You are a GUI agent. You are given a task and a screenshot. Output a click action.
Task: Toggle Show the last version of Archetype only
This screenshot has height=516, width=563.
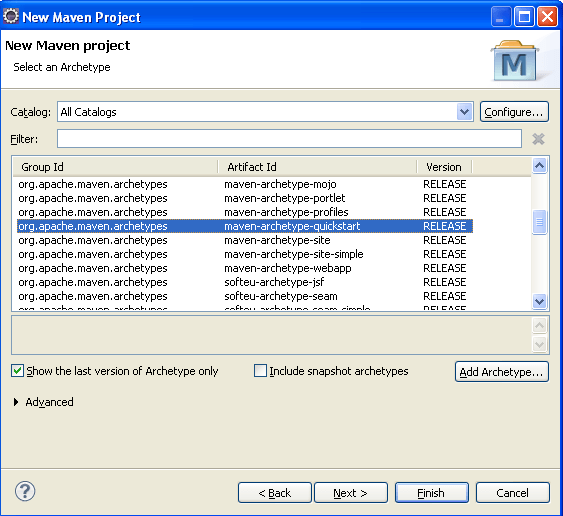click(17, 371)
